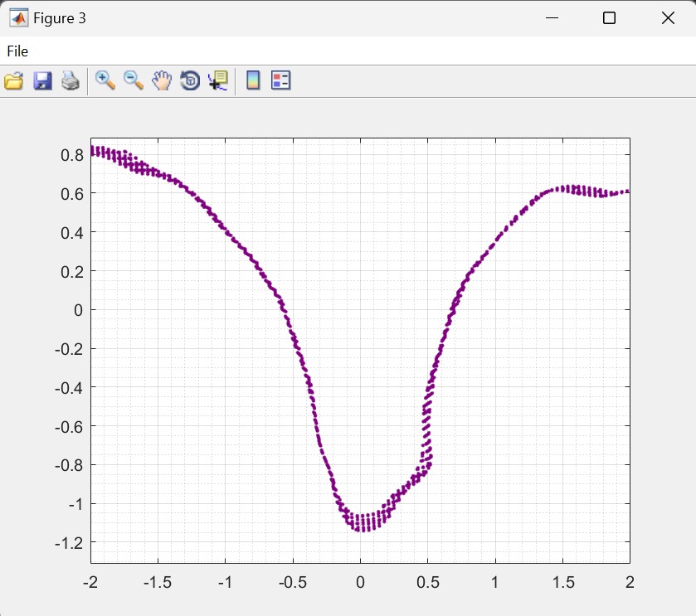Viewport: 696px width, 616px height.
Task: Close the Figure 3 window
Action: coord(667,18)
